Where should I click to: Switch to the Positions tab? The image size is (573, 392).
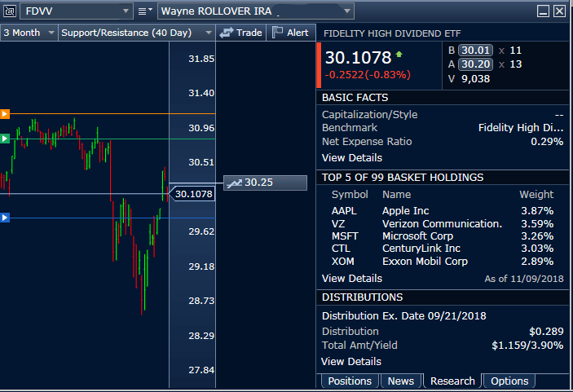coord(349,381)
